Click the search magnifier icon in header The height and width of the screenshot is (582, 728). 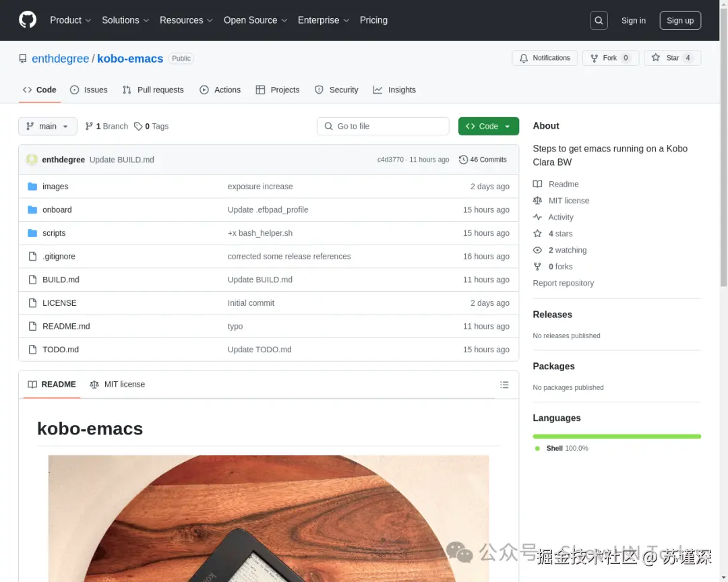coord(599,20)
